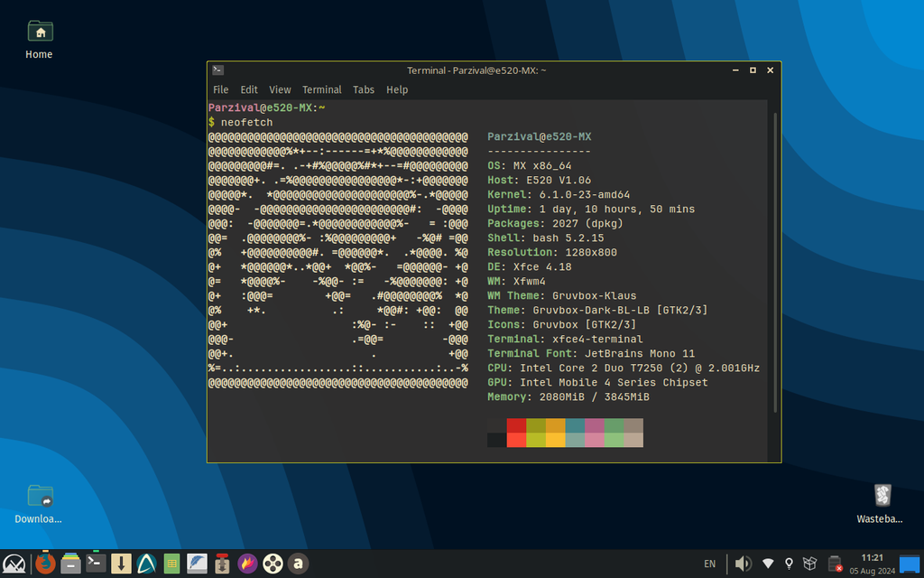
Task: Launch the feather quill text editor
Action: (197, 564)
